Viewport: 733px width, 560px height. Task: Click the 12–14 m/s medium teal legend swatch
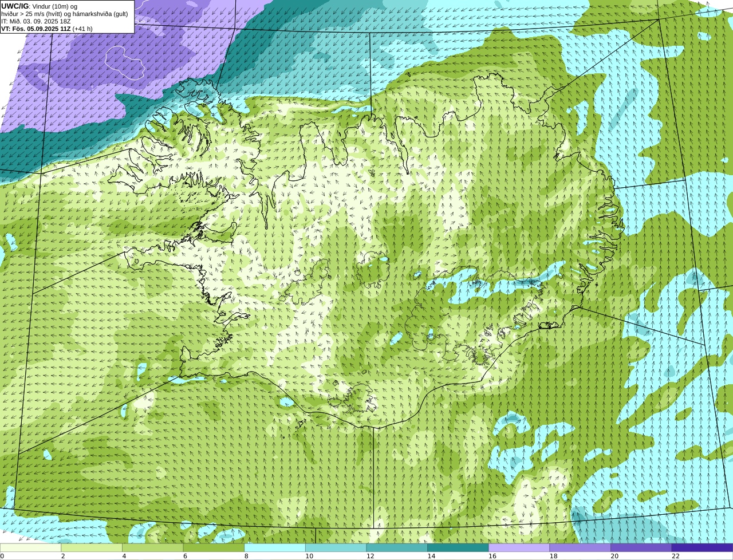click(397, 548)
